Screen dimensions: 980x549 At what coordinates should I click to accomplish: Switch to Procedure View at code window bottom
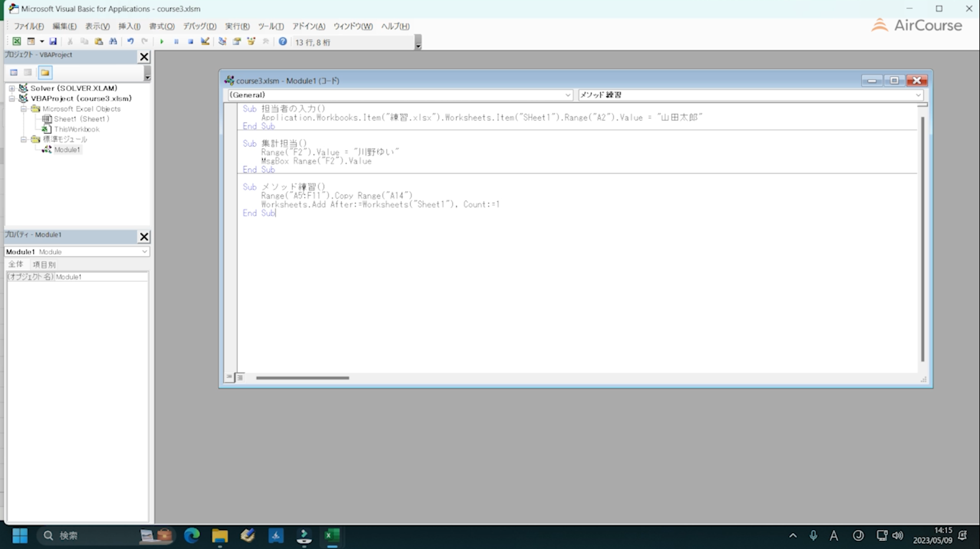pyautogui.click(x=229, y=377)
